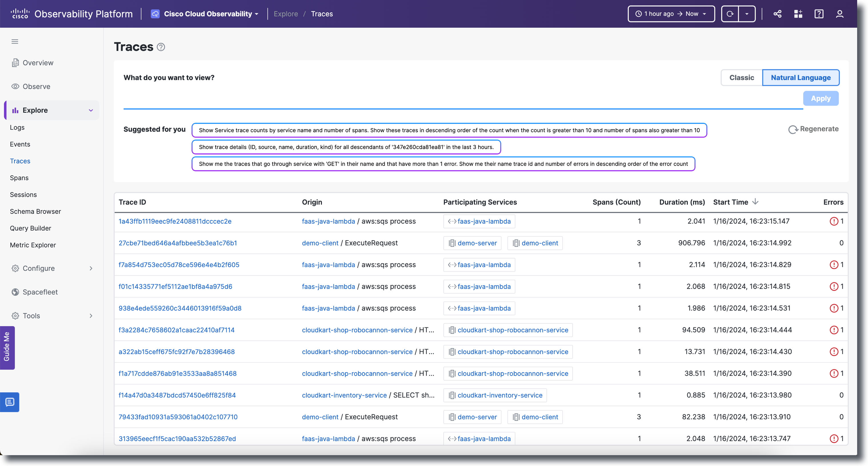Open Events in the Explore menu
The width and height of the screenshot is (868, 466).
click(x=20, y=144)
